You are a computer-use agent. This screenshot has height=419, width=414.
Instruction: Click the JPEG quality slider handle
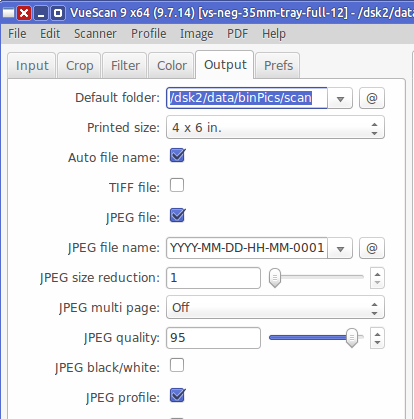pos(351,338)
